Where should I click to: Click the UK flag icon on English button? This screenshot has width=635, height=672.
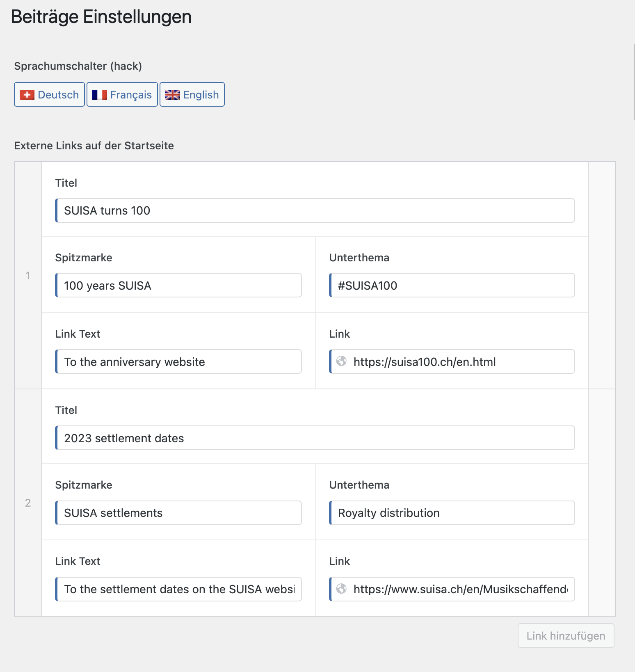(x=172, y=94)
